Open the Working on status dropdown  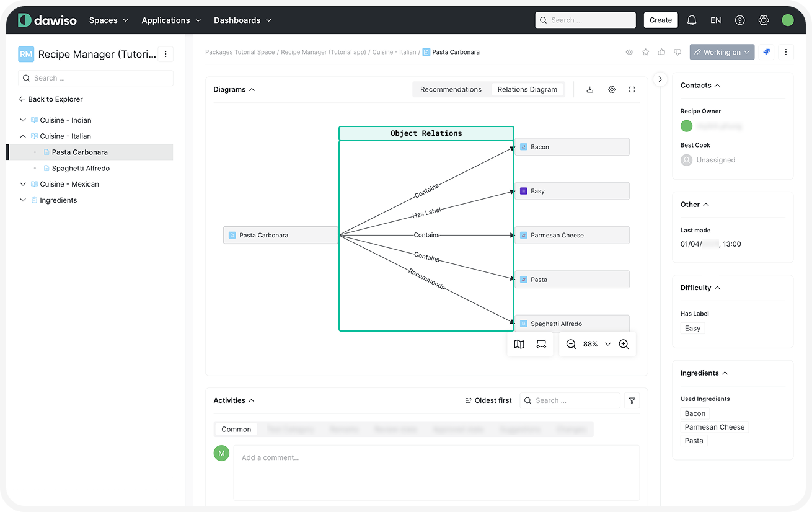(722, 53)
